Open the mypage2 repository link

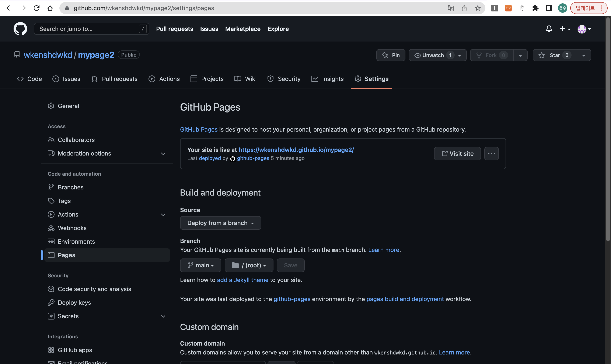[x=96, y=55]
